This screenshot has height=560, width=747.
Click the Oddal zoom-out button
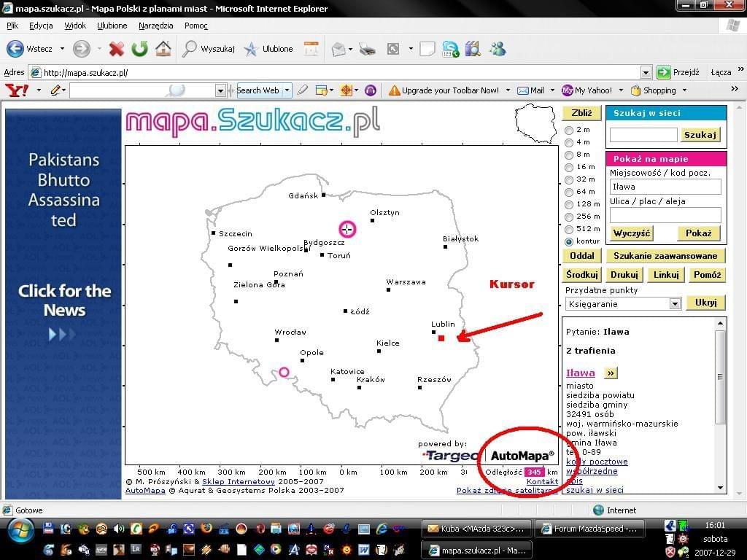(x=581, y=256)
